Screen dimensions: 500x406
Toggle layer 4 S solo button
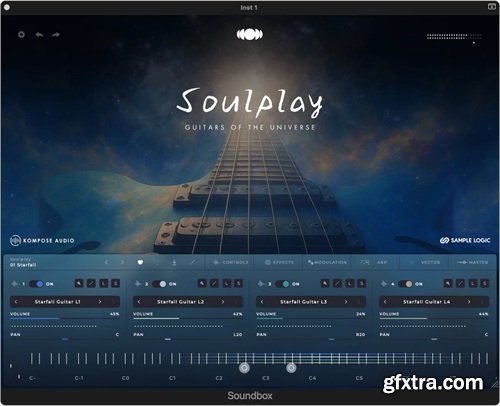pos(485,283)
